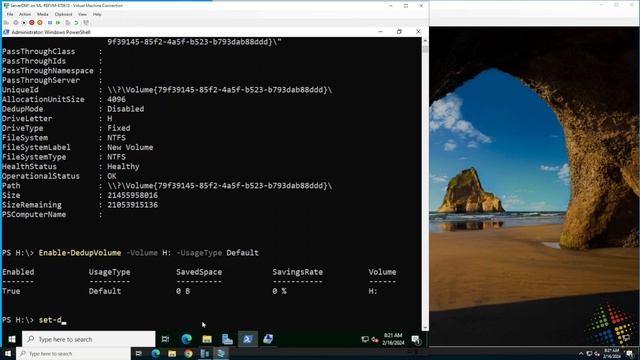The image size is (640, 360).
Task: Click the "True" value under Enabled
Action: tap(11, 291)
